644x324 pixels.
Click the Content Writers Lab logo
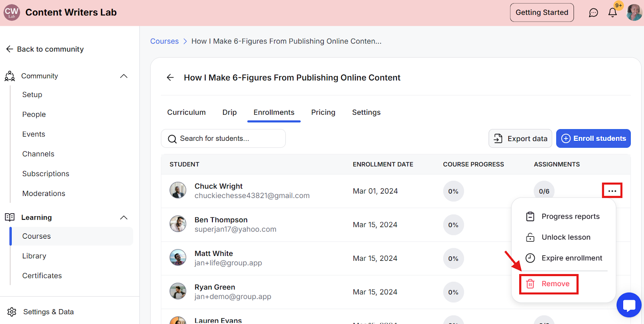click(12, 12)
